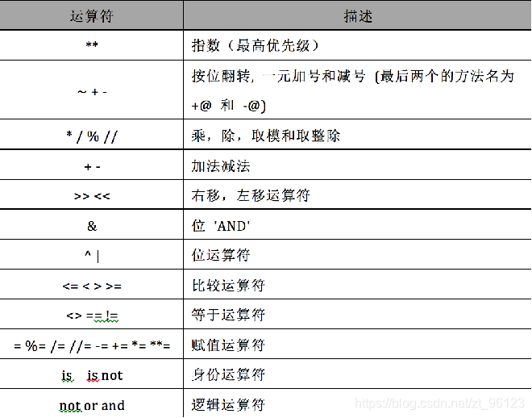Viewport: 532px width, 418px height.
Task: Select the <> == != operator cell
Action: click(x=92, y=316)
